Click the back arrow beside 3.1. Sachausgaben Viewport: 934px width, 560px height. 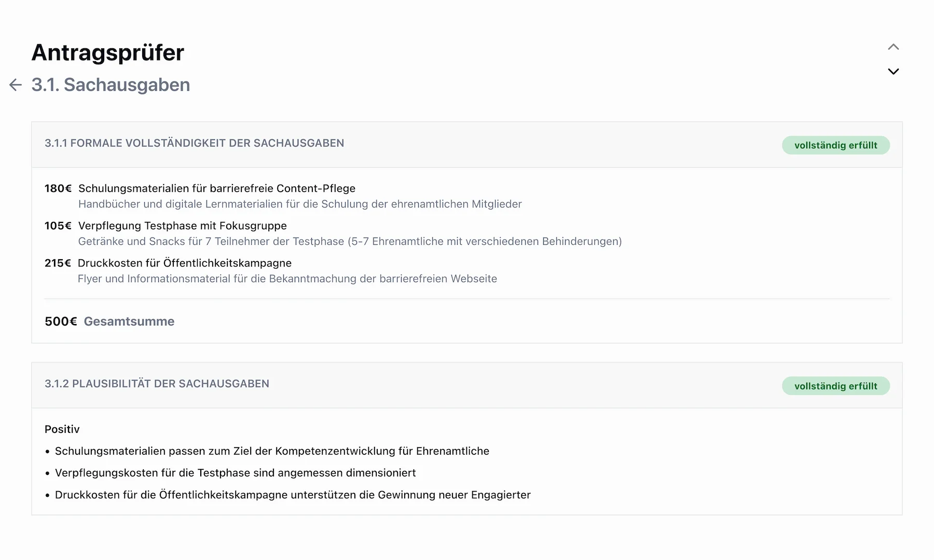coord(15,85)
